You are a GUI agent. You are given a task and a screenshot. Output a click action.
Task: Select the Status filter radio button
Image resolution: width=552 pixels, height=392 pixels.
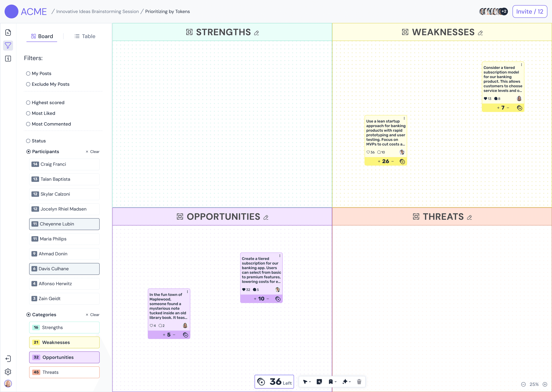coord(28,141)
